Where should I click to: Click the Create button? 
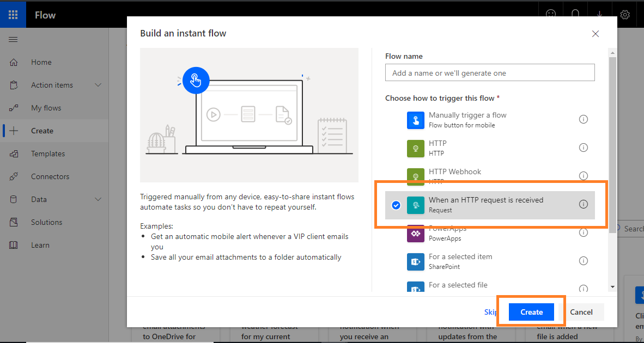(531, 312)
